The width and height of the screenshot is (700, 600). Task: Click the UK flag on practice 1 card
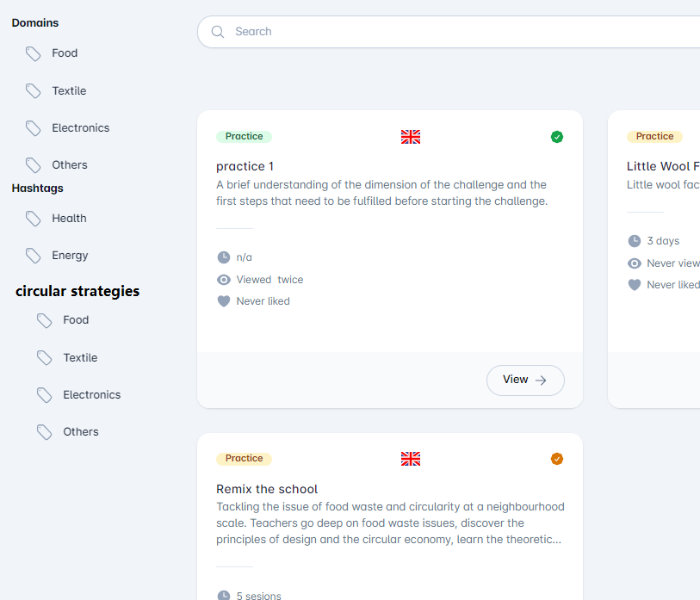pyautogui.click(x=411, y=137)
